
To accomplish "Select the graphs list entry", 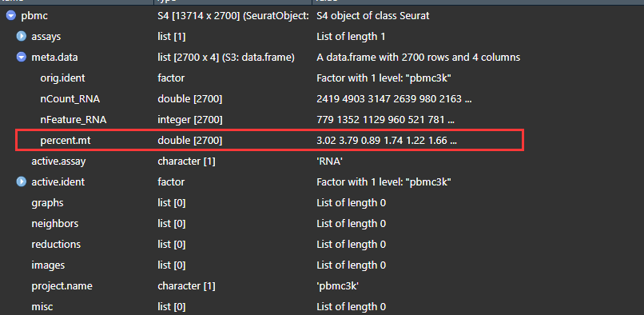I will click(x=322, y=203).
